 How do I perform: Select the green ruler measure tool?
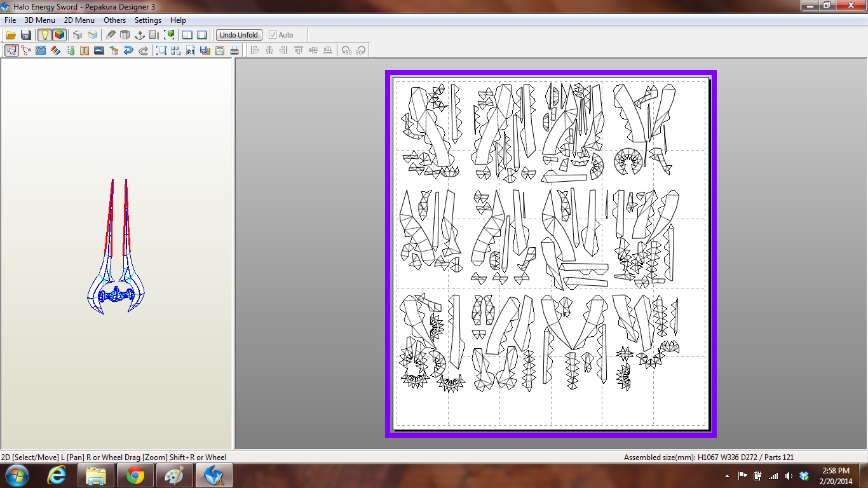70,50
